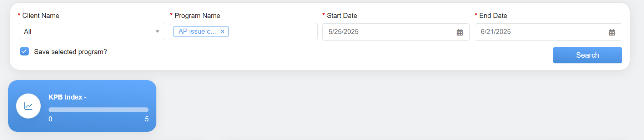The width and height of the screenshot is (644, 140).
Task: Remove the AP issue program tag
Action: [222, 32]
